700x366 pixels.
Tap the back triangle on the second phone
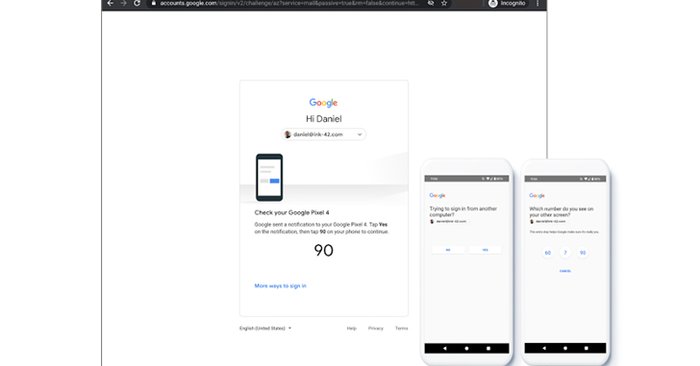[x=544, y=348]
